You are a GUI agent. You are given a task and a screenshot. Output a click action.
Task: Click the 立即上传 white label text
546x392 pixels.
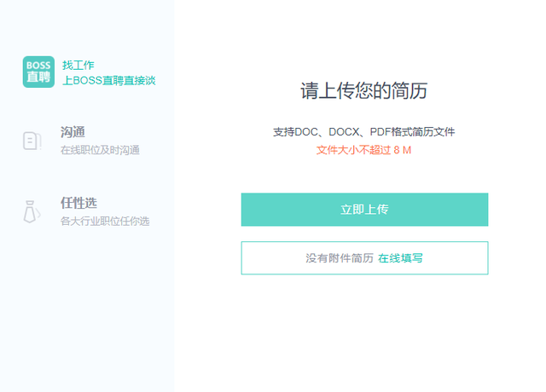(364, 210)
